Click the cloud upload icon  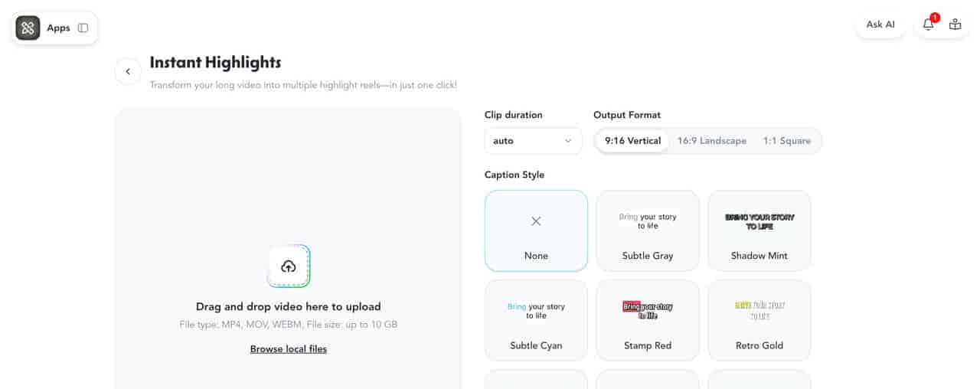[x=289, y=266]
